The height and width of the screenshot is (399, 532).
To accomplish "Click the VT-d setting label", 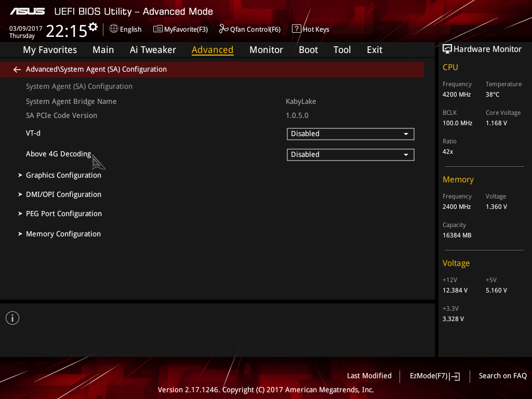I will 33,133.
